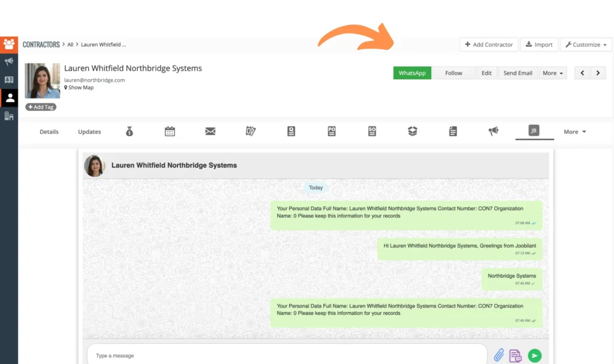Open the SO sales orders tab icon
Viewport: 614px width, 364px height.
tap(372, 131)
